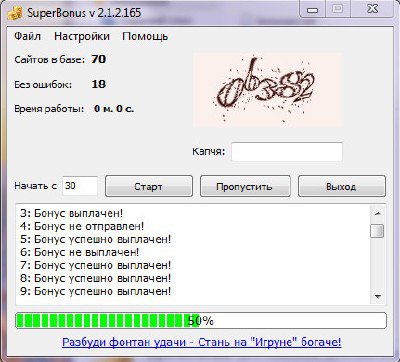Open the Файл menu
Screen dimensions: 400x362
[x=28, y=36]
